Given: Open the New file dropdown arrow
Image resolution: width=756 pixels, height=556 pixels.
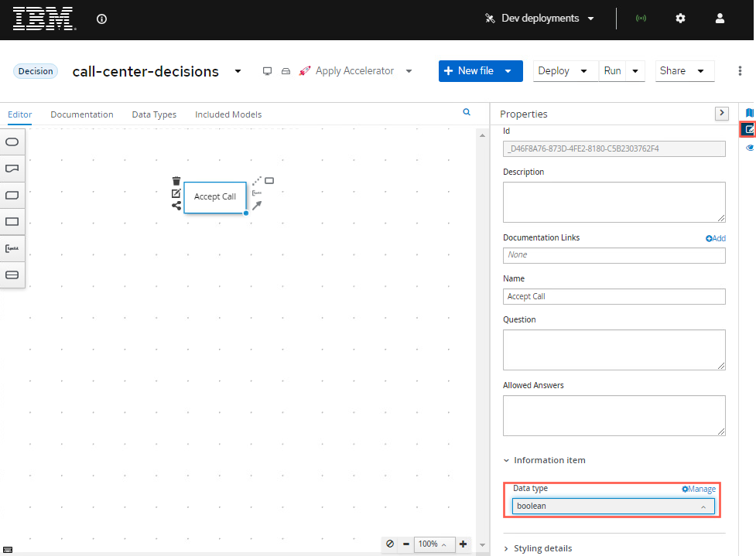Looking at the screenshot, I should (508, 71).
